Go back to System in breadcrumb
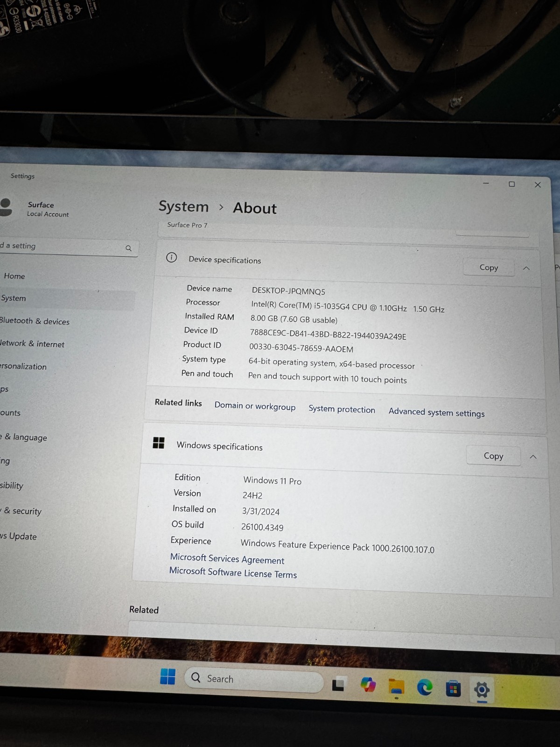Viewport: 560px width, 747px height. 183,206
